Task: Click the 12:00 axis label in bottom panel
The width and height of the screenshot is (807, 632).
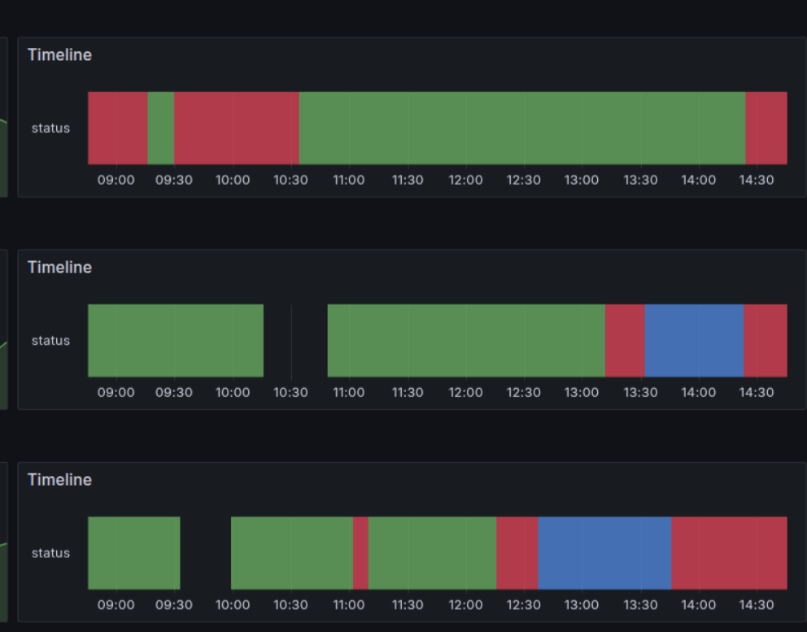Action: [x=466, y=605]
